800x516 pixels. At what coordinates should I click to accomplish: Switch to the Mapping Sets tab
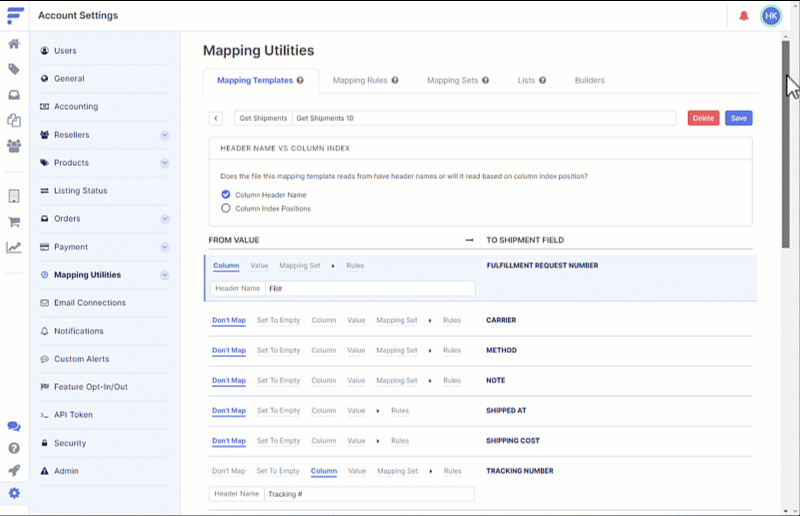[x=452, y=80]
